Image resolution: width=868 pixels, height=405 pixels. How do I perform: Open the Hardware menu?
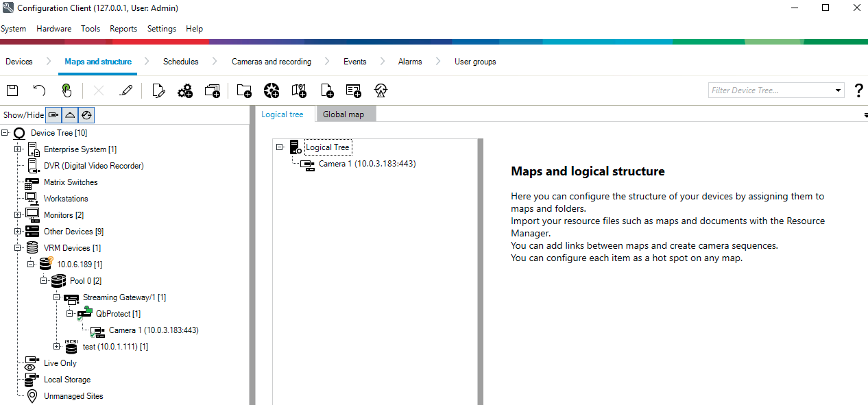53,29
